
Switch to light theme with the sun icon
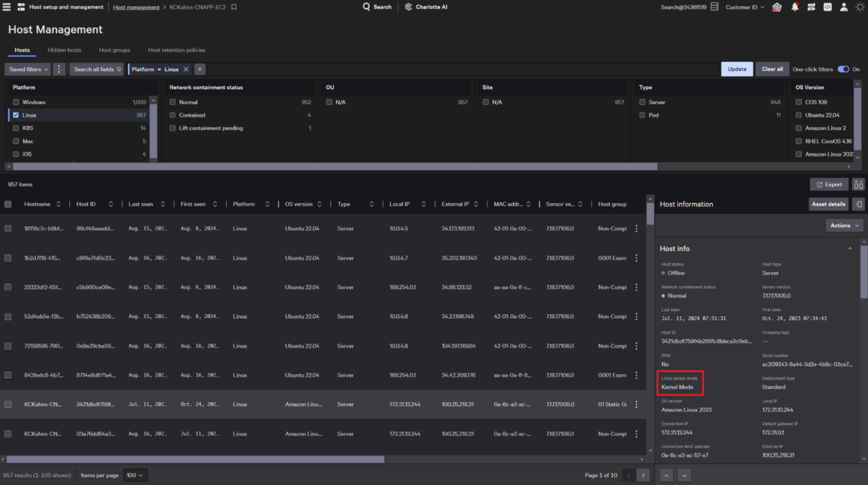click(860, 7)
